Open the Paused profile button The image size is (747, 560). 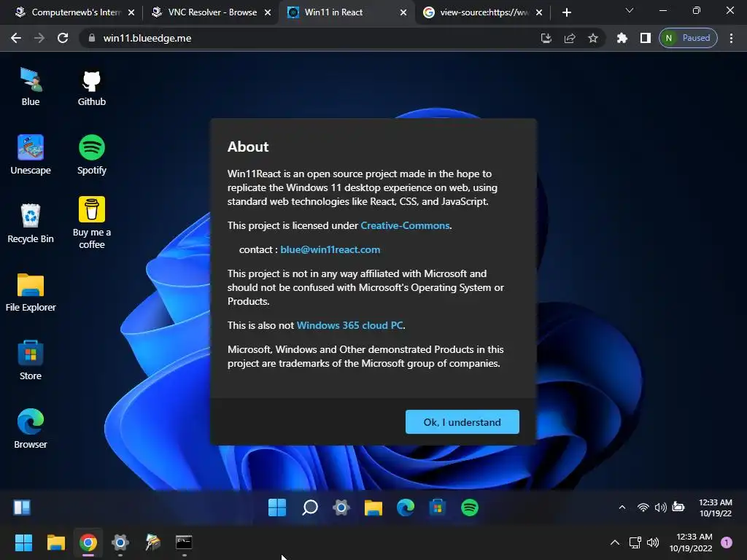click(x=688, y=38)
